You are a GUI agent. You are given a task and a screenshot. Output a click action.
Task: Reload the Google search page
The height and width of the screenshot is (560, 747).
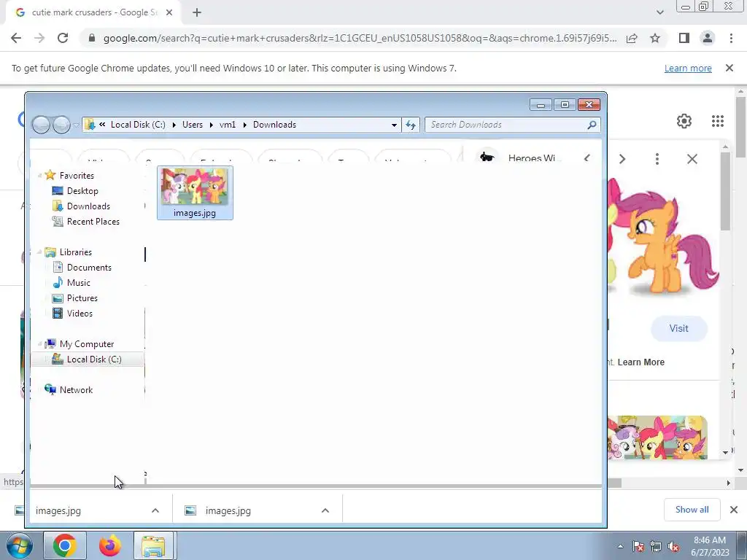click(x=63, y=38)
